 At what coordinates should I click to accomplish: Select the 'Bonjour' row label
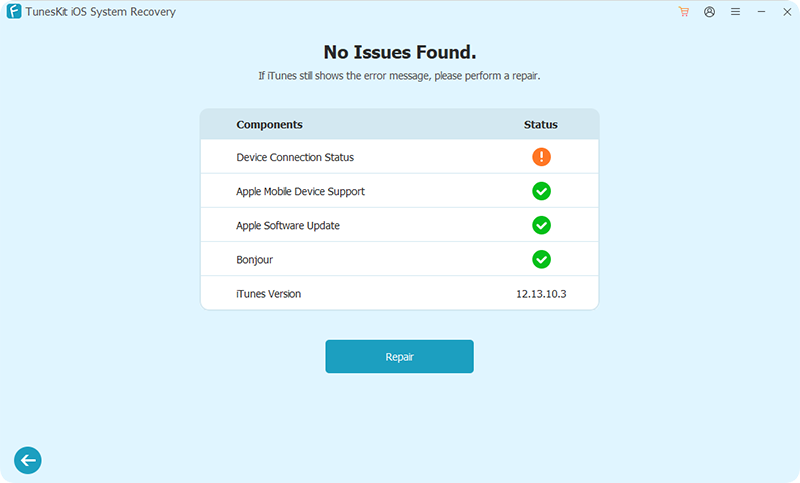[255, 260]
